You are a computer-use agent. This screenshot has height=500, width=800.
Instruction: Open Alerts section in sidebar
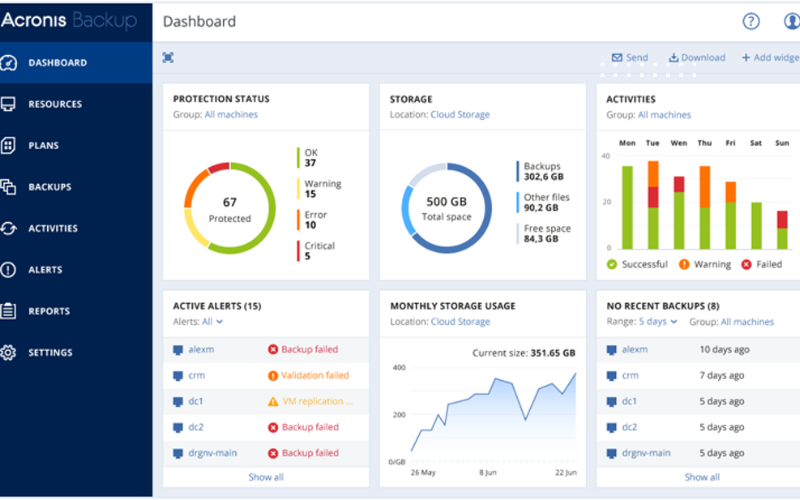click(76, 269)
